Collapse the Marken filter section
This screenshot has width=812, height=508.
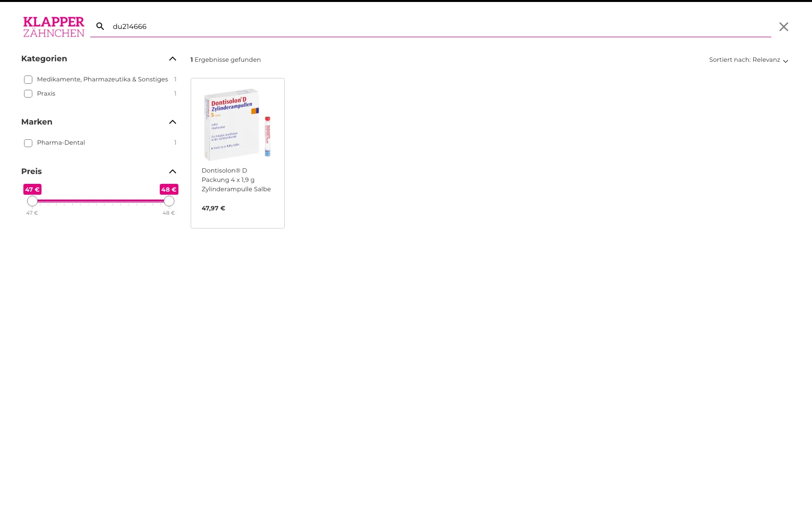tap(172, 122)
